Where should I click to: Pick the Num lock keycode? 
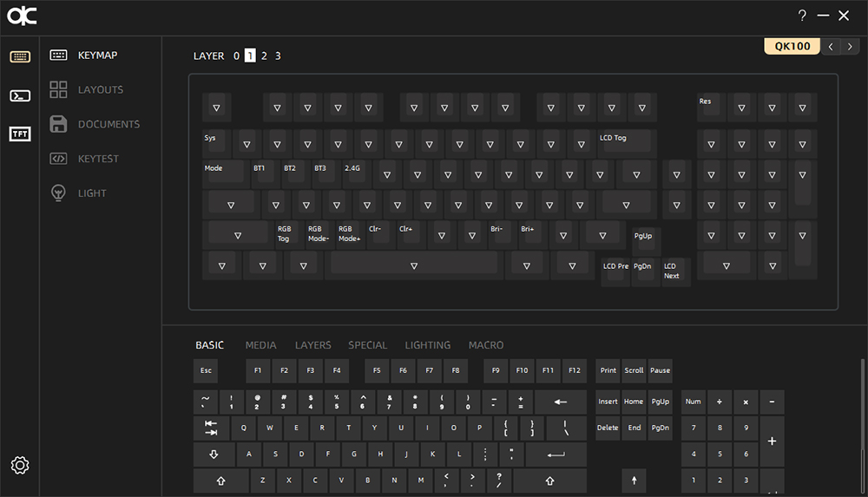[x=693, y=402]
